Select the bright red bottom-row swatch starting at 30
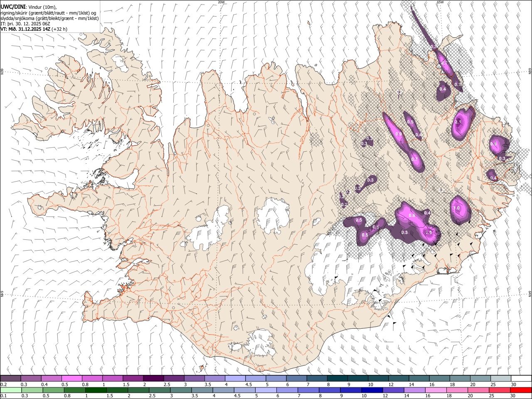The height and width of the screenshot is (399, 532). [521, 390]
